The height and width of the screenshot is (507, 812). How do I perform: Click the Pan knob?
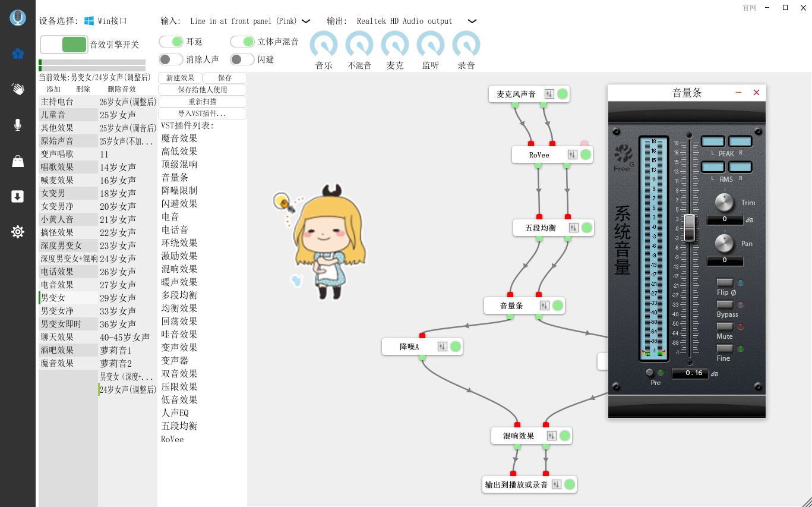pyautogui.click(x=724, y=243)
